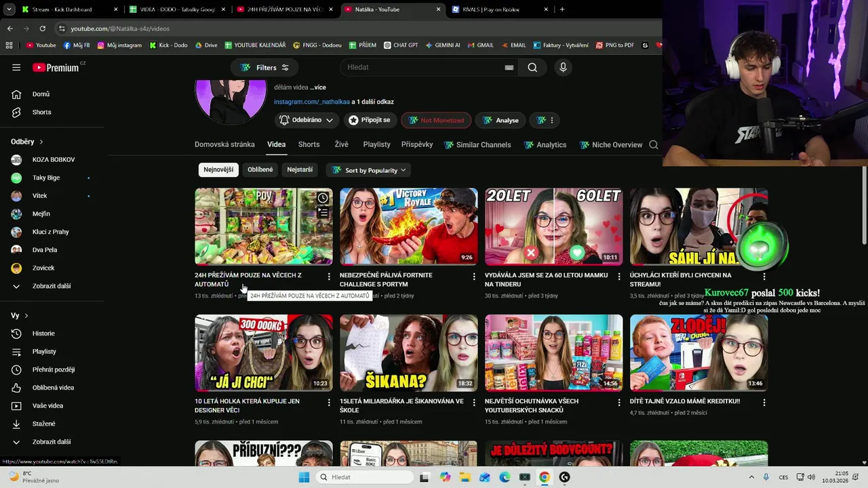868x488 pixels.
Task: Select the Oblíbené sort chip
Action: [x=260, y=169]
